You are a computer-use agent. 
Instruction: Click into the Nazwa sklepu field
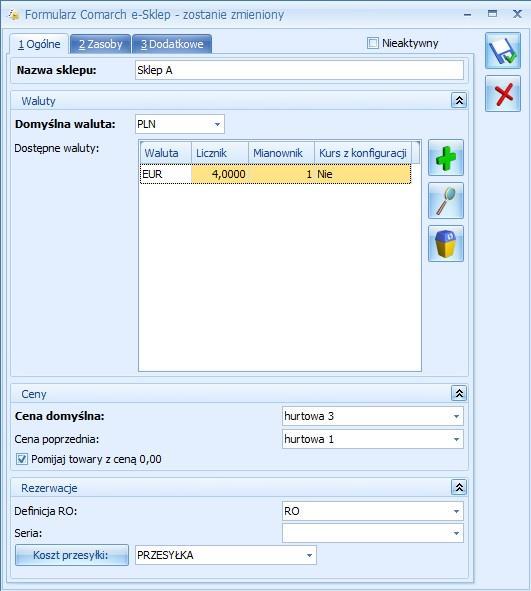(299, 70)
